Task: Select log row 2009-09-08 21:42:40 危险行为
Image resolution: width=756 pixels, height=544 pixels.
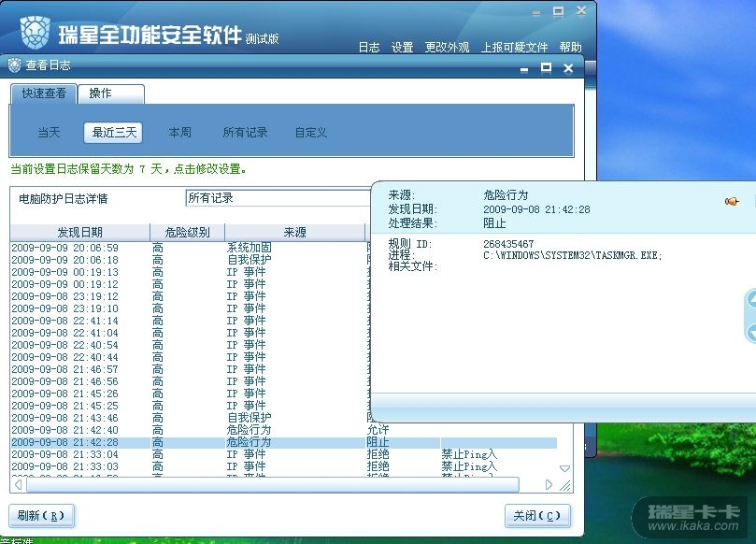Action: [x=283, y=430]
